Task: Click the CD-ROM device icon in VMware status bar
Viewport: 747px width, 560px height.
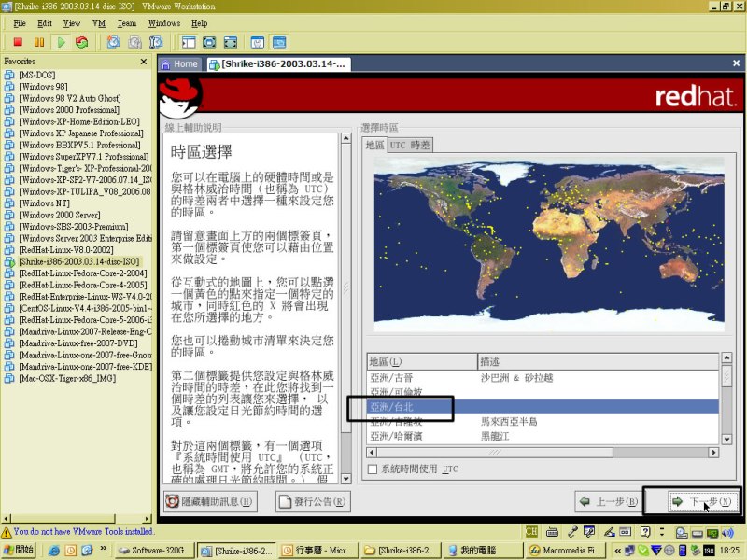Action: [x=682, y=533]
